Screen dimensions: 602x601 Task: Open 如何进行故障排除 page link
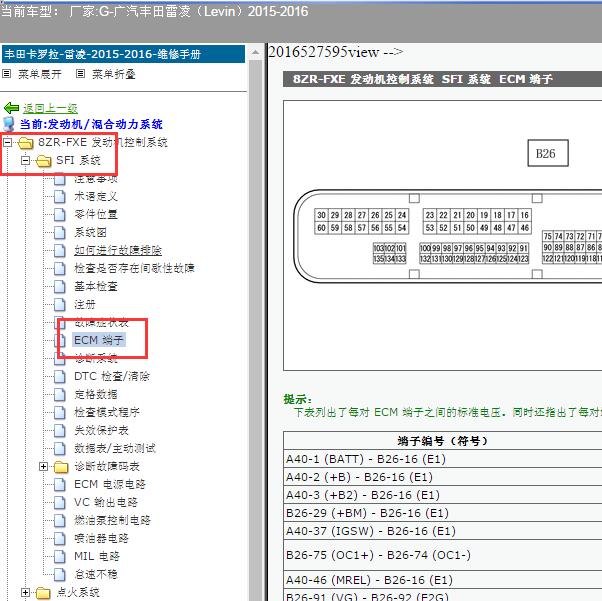(x=118, y=251)
